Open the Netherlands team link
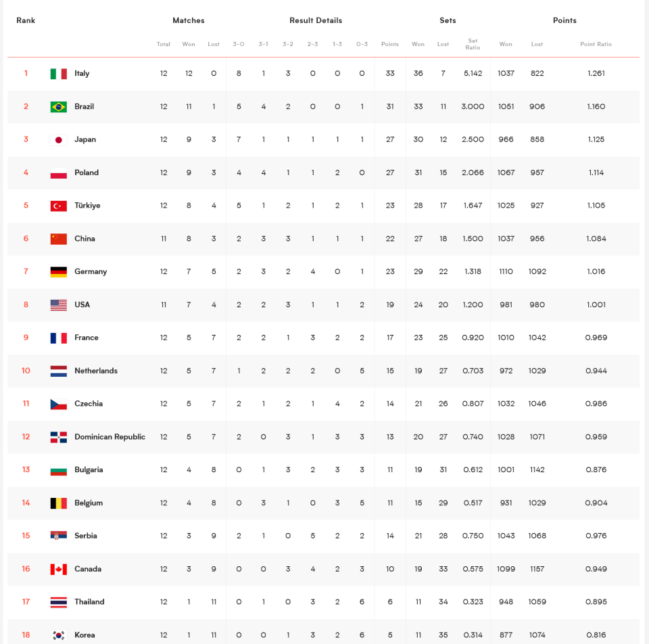Viewport: 649px width, 644px height. (96, 371)
